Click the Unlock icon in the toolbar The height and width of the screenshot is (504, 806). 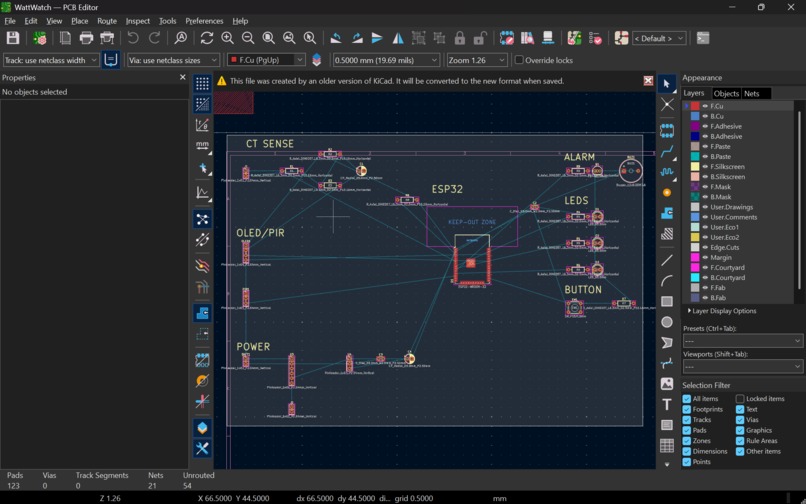tap(480, 38)
